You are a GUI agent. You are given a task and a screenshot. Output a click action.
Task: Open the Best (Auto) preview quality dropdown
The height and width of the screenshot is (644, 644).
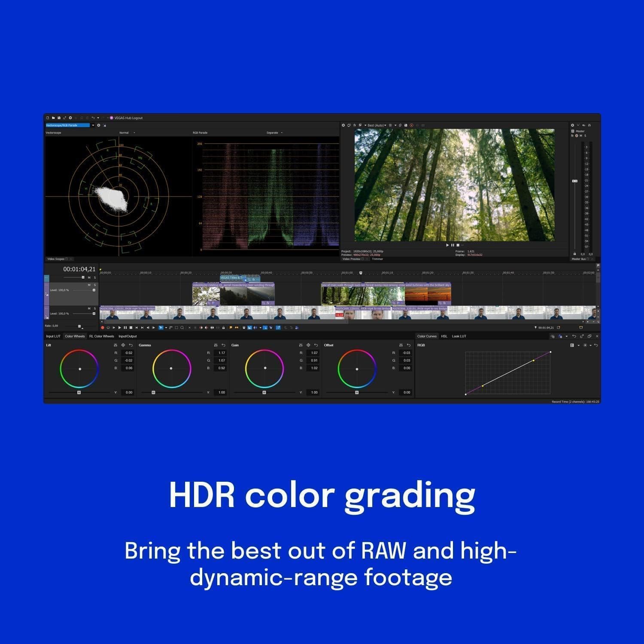[x=377, y=125]
